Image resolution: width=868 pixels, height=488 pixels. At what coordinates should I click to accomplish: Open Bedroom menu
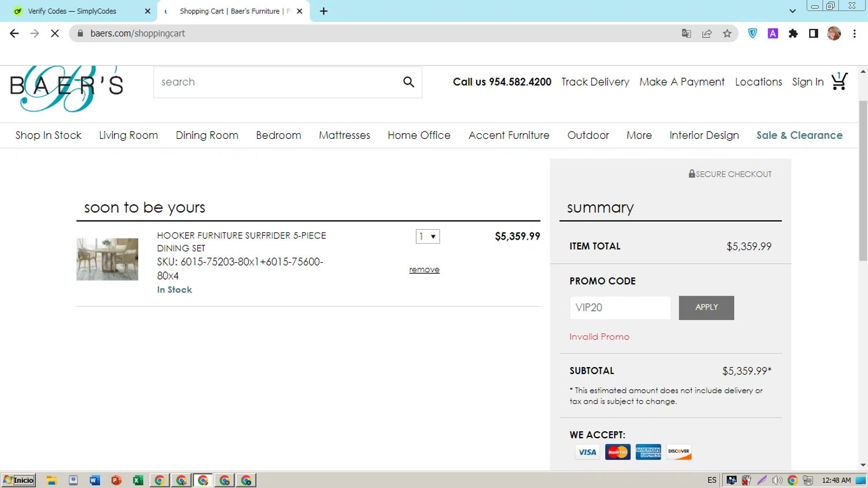point(278,135)
